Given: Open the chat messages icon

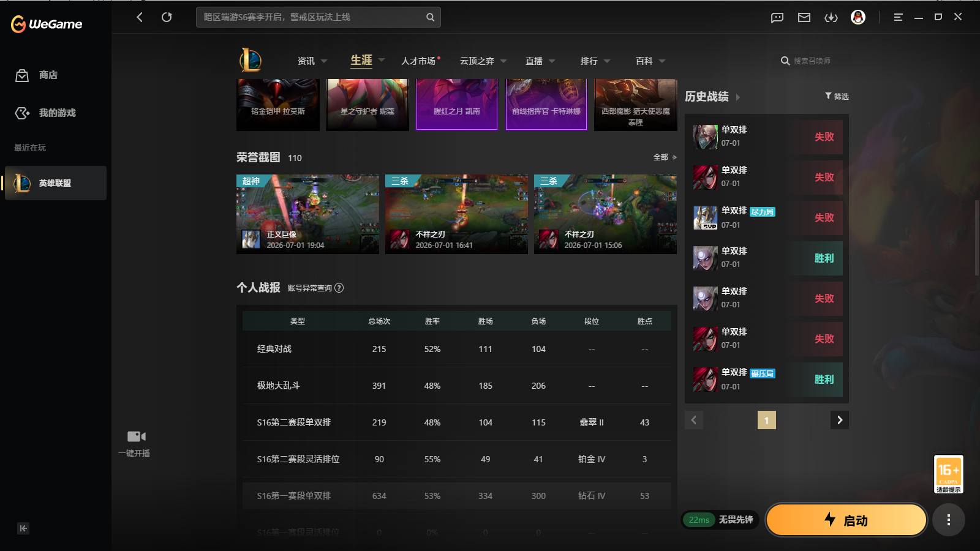Looking at the screenshot, I should click(x=777, y=17).
